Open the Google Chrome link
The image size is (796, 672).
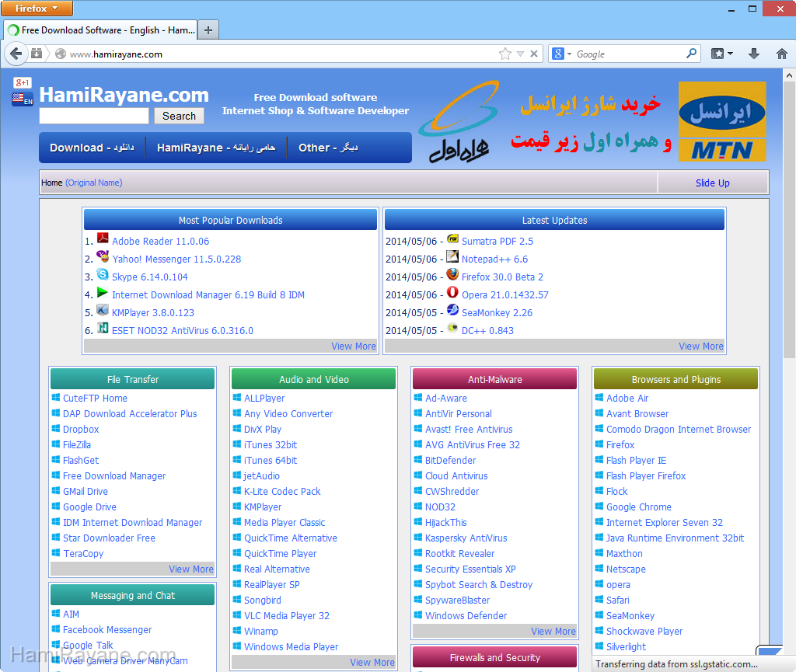pos(639,507)
